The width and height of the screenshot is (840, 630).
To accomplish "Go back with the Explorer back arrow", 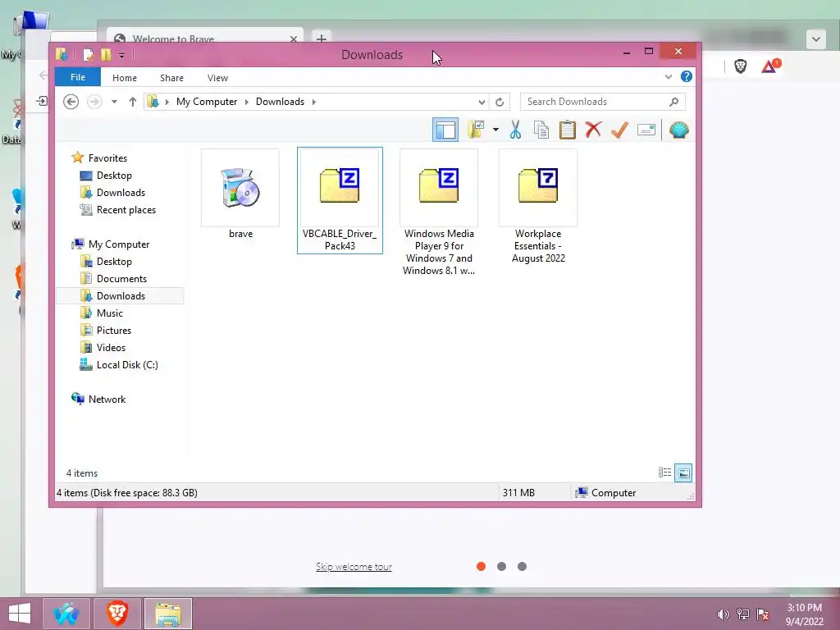I will pyautogui.click(x=71, y=101).
